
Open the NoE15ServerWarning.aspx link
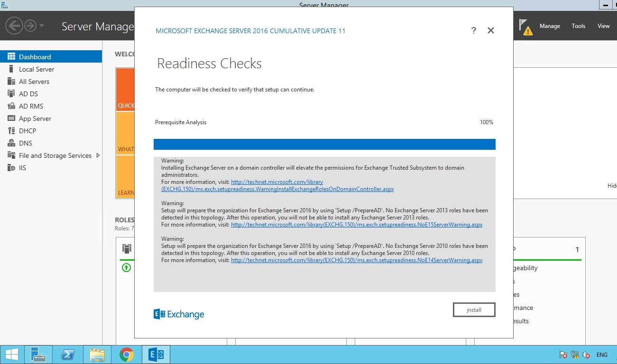tap(357, 225)
